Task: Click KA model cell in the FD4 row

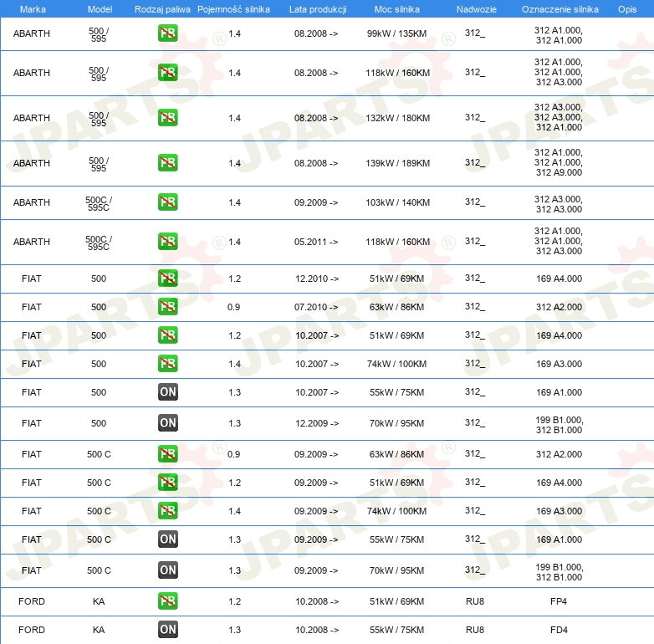Action: pyautogui.click(x=99, y=630)
